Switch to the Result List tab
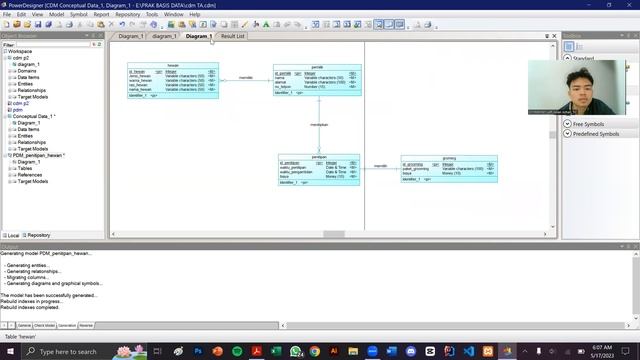 pos(232,36)
